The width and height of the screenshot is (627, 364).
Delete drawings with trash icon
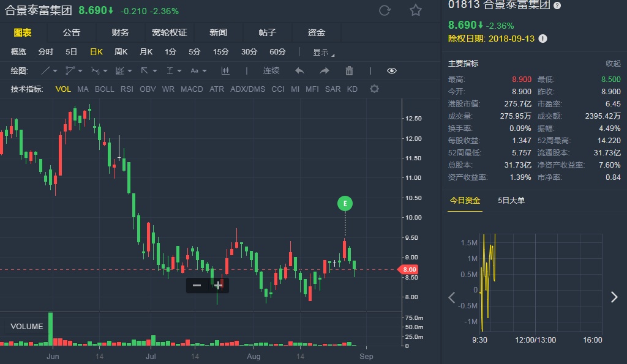click(x=349, y=71)
